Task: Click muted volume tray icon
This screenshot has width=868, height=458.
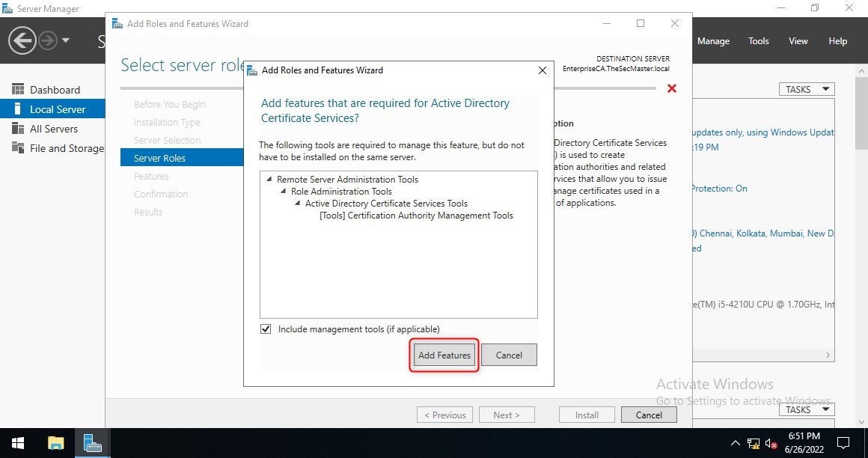Action: pos(771,443)
